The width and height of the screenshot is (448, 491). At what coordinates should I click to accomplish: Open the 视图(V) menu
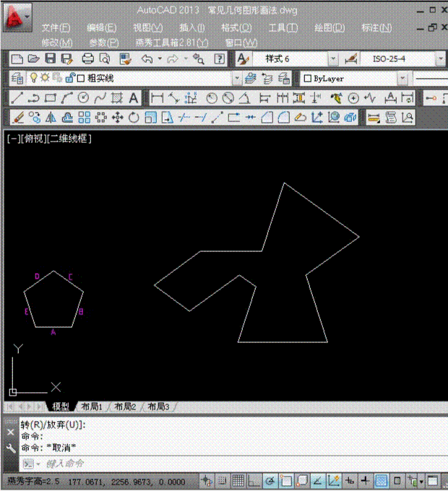pos(148,28)
